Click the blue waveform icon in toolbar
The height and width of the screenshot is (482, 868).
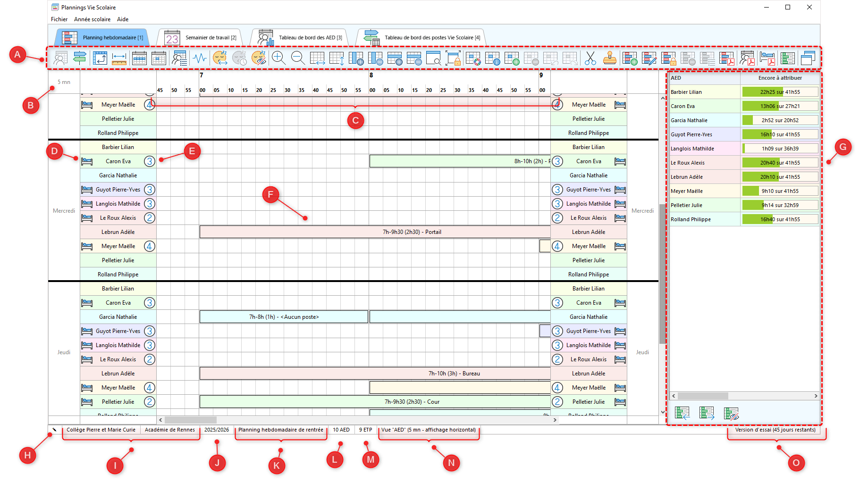click(200, 58)
